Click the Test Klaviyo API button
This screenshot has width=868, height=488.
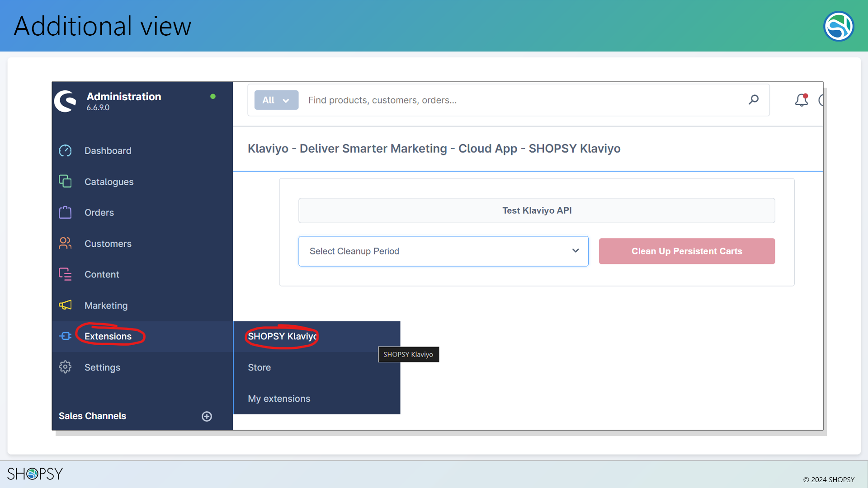537,210
